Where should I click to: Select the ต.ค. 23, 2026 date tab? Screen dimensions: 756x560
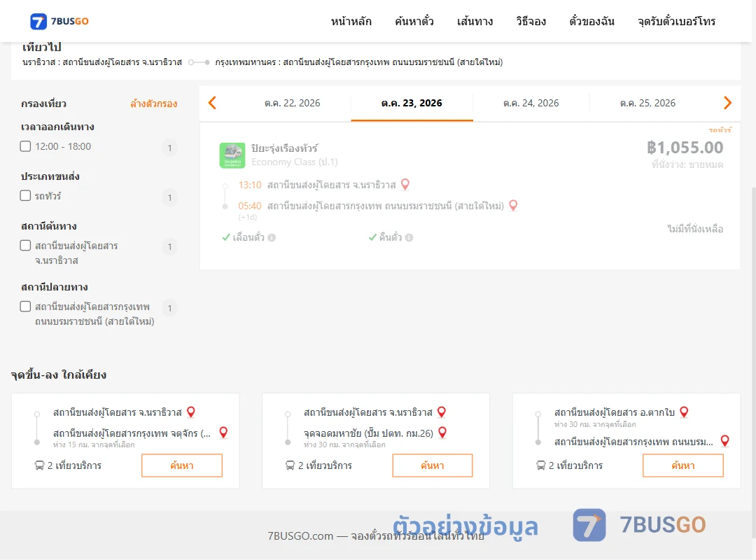[x=412, y=103]
